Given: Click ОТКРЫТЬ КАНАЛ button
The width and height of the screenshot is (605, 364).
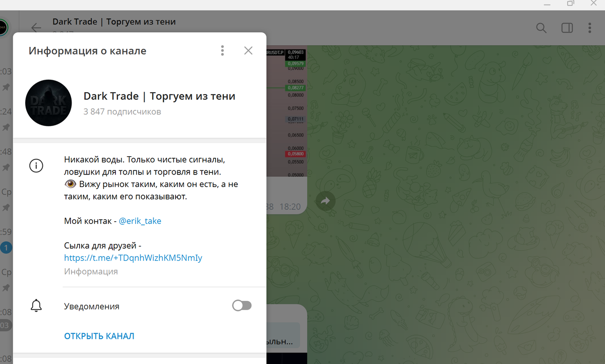Looking at the screenshot, I should (x=99, y=336).
